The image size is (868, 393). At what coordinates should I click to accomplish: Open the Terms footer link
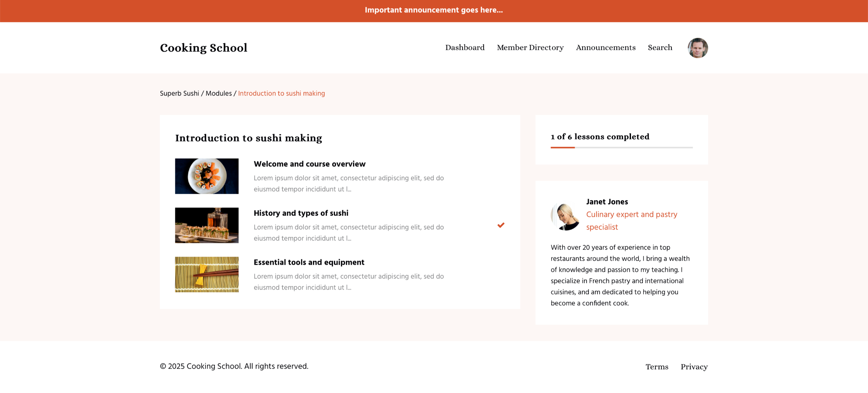[x=657, y=367]
